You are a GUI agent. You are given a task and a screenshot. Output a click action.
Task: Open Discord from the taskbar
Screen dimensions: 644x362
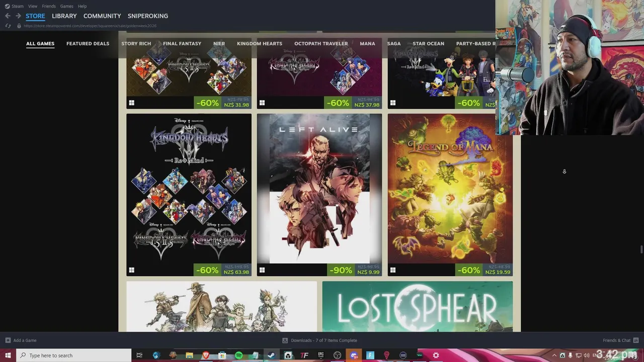(354, 355)
